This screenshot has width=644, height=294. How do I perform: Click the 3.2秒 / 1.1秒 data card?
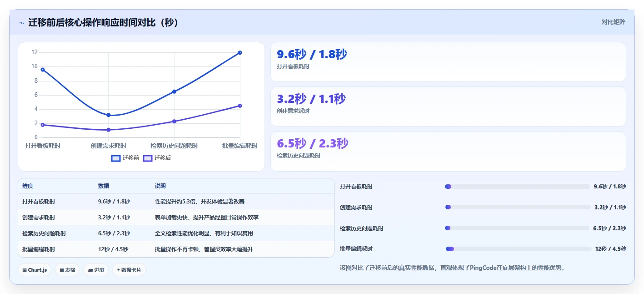[x=448, y=106]
